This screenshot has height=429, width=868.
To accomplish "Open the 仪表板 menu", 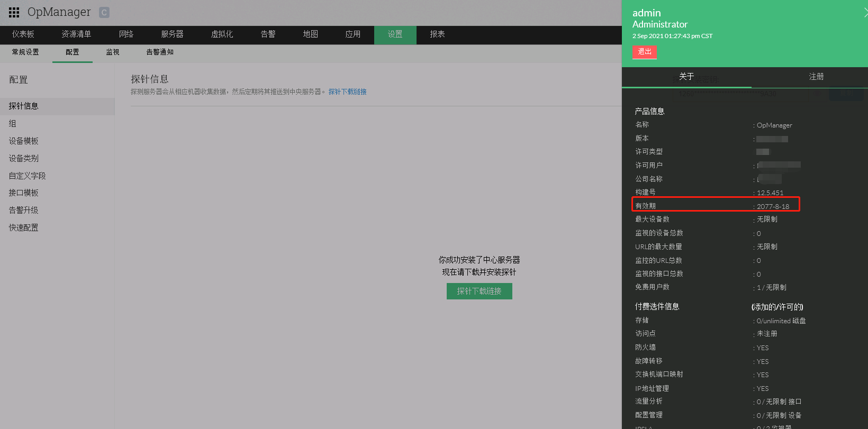I will tap(23, 34).
